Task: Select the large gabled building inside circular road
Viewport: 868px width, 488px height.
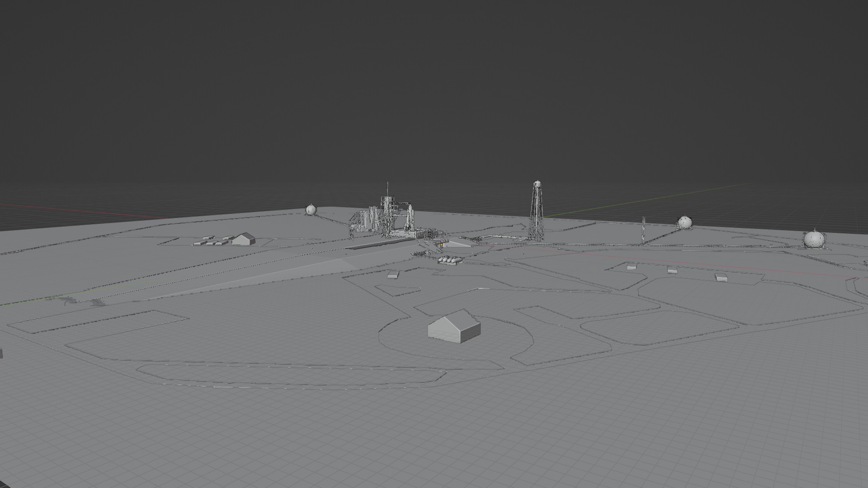Action: point(453,326)
